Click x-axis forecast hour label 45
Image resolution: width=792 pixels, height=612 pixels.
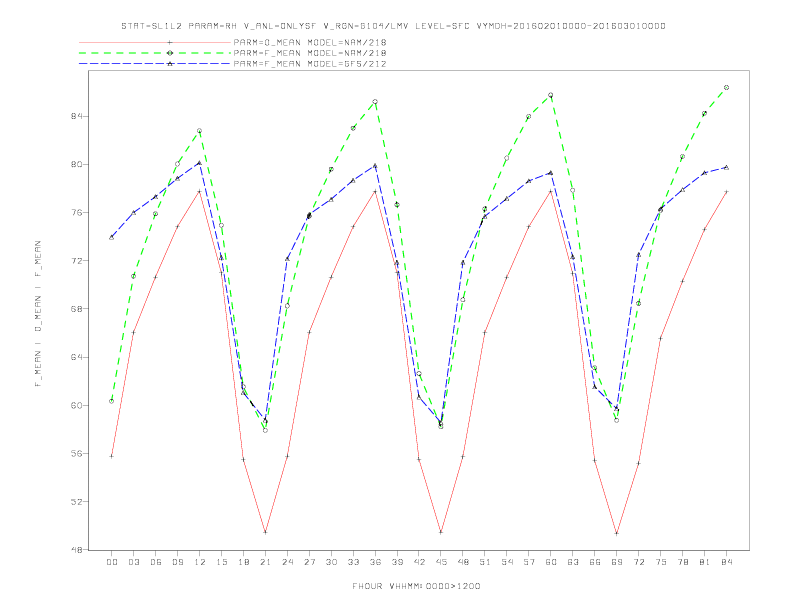tap(441, 562)
